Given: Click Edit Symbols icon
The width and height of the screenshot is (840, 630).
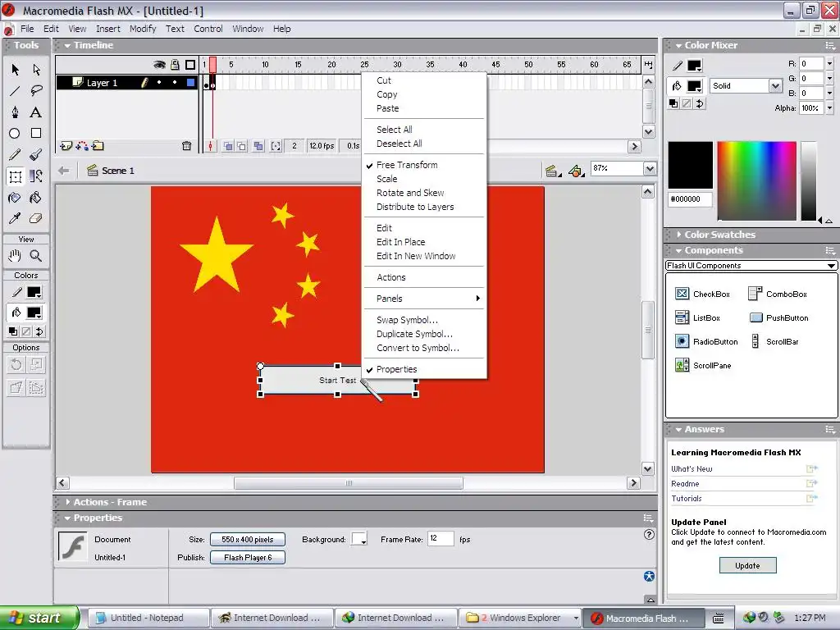Looking at the screenshot, I should pyautogui.click(x=576, y=171).
